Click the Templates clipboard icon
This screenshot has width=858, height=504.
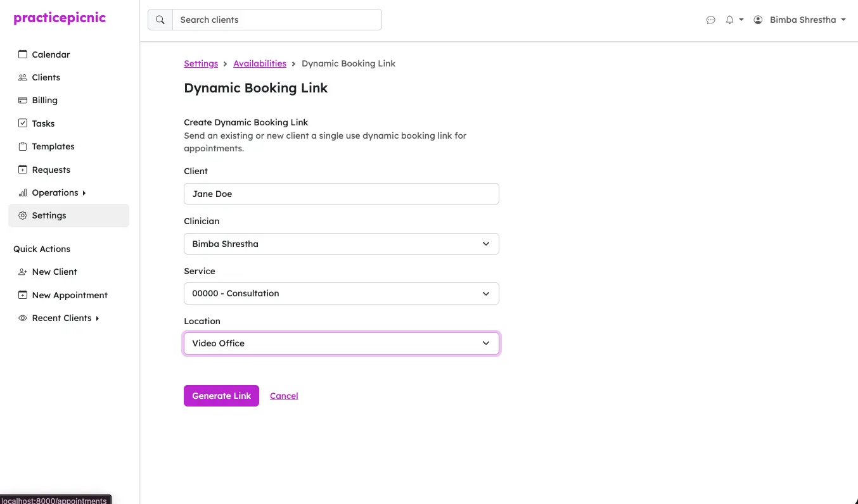point(23,146)
